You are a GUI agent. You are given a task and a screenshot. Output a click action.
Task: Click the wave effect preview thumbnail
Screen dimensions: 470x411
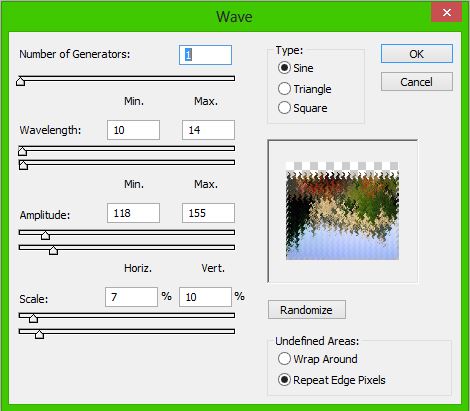coord(342,211)
